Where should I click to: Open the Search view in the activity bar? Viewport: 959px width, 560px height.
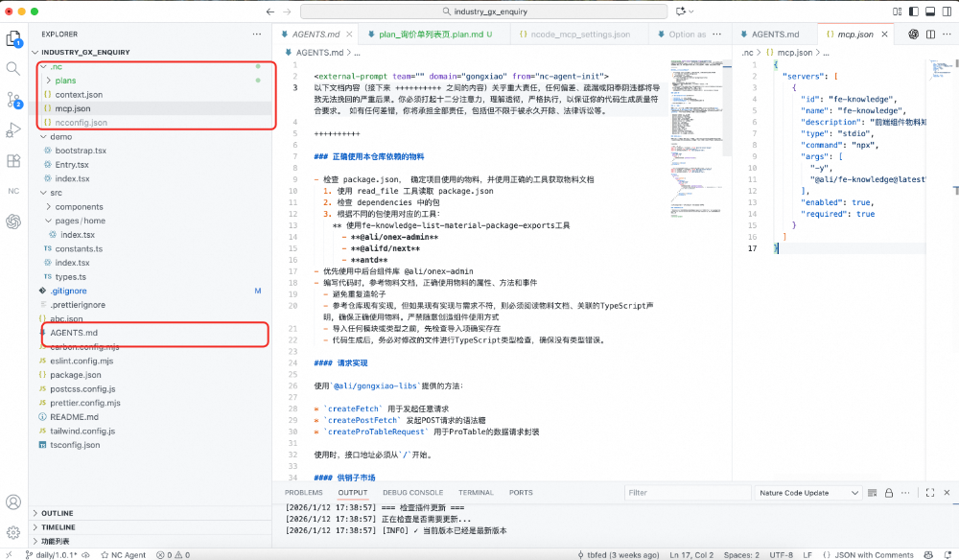[12, 68]
